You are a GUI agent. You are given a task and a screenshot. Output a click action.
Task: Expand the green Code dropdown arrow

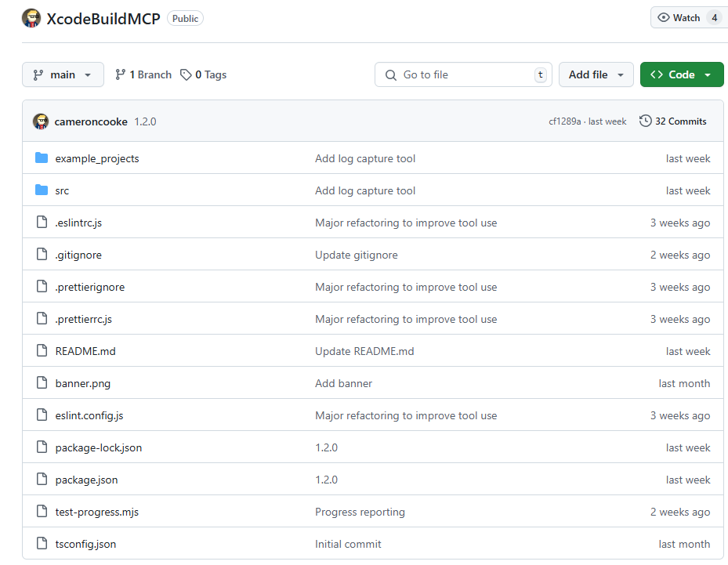[x=708, y=75]
